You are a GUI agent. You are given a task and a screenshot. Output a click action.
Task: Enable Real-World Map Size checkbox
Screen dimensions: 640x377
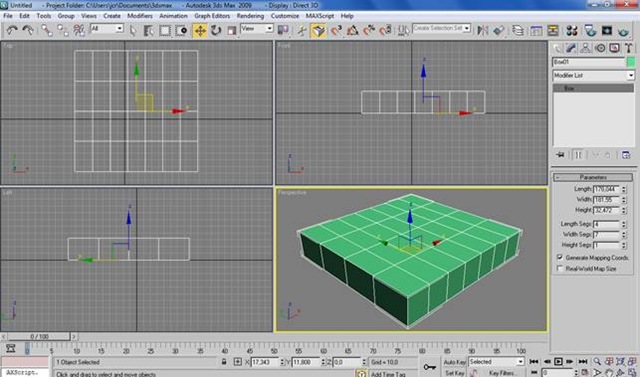[x=560, y=268]
